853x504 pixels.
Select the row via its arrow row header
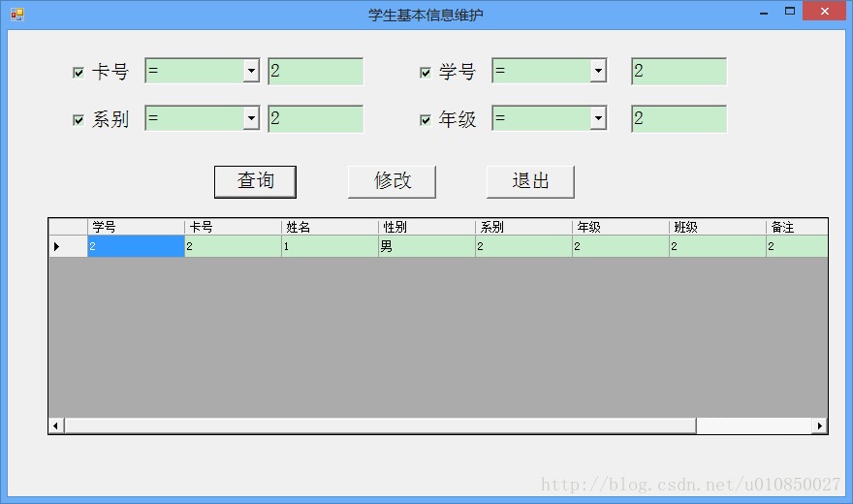pos(68,246)
